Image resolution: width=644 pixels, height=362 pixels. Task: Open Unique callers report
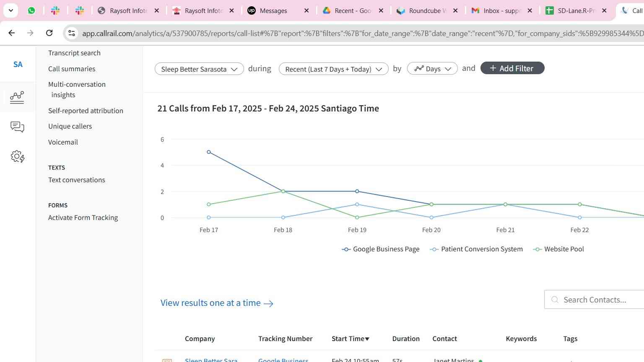click(70, 126)
